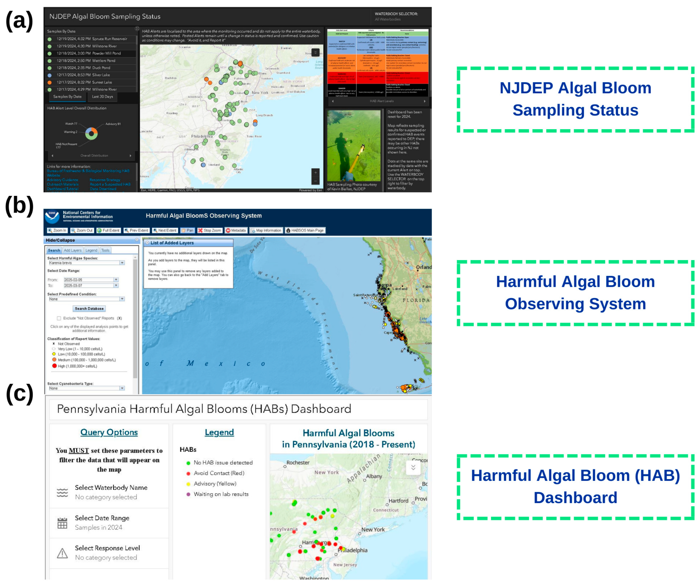
Task: Collapse the Hide/Collapse side panel arrow
Action: click(x=137, y=240)
